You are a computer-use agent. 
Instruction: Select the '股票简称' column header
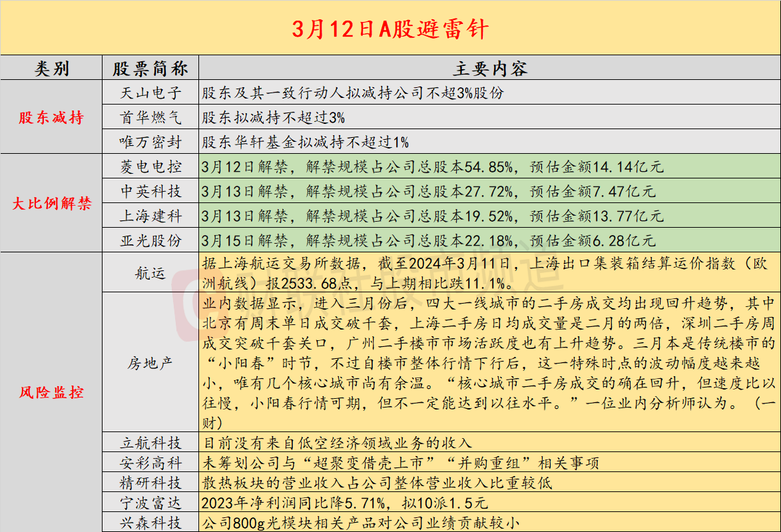point(150,68)
